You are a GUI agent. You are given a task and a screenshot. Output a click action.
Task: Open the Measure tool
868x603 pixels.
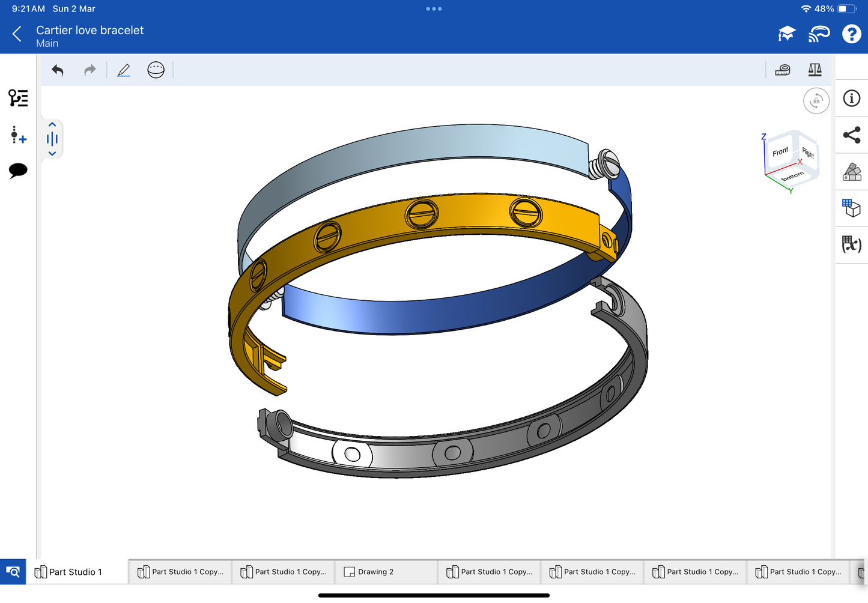point(783,70)
